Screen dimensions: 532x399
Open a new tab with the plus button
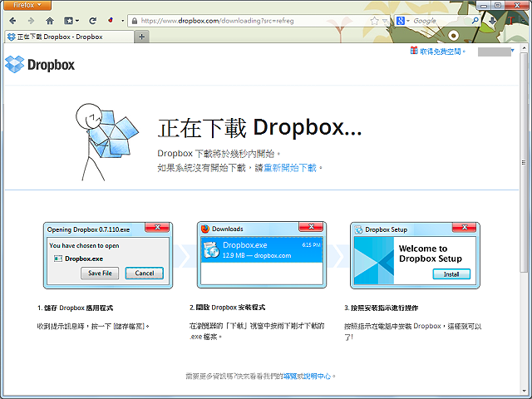coord(142,37)
